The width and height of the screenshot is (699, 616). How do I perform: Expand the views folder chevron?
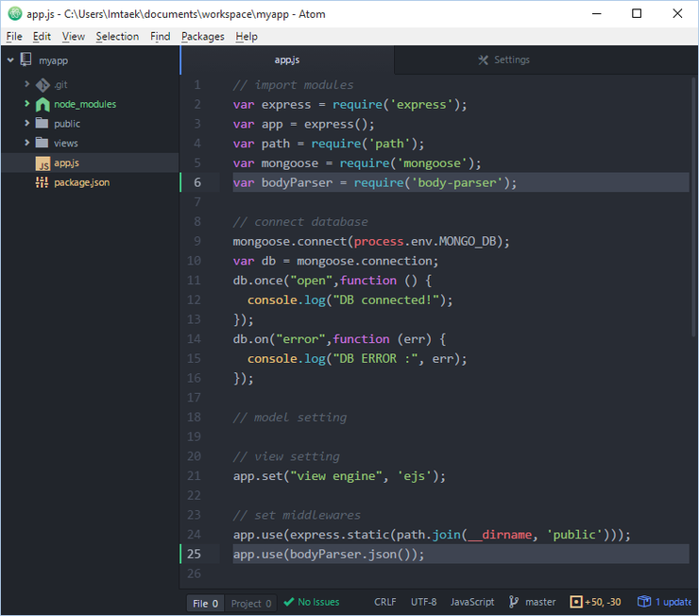(x=26, y=143)
